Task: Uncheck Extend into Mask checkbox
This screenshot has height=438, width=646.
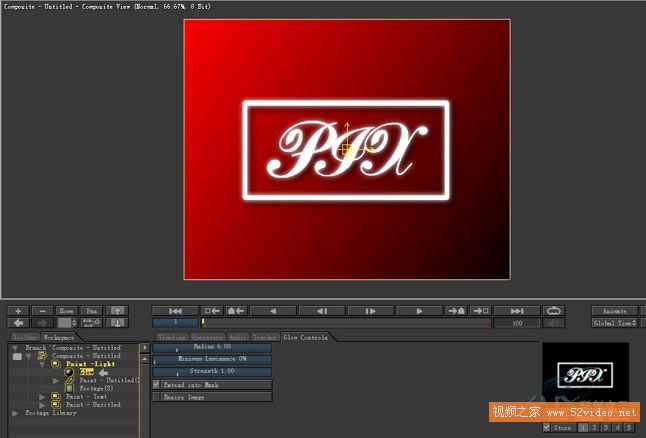Action: click(156, 384)
